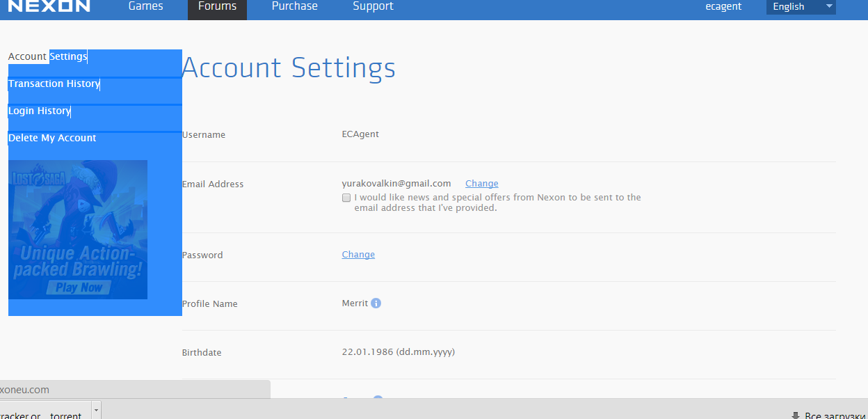Click the Lost Saga Play Now banner
This screenshot has height=419, width=868.
click(x=78, y=230)
